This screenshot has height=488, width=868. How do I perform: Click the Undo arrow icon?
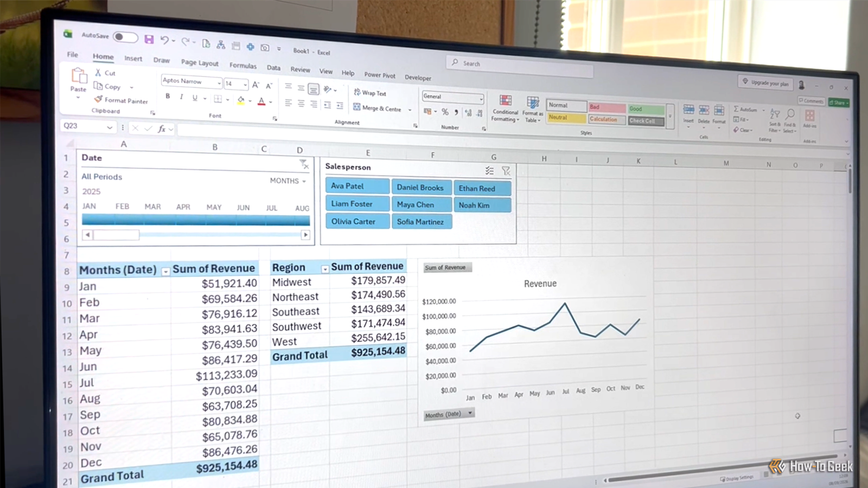pos(164,40)
